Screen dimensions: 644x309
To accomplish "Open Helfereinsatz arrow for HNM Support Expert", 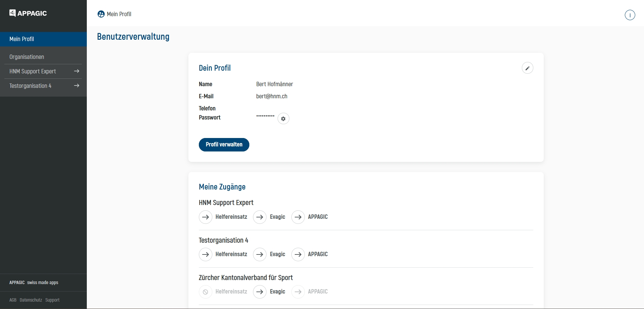I will click(x=206, y=217).
